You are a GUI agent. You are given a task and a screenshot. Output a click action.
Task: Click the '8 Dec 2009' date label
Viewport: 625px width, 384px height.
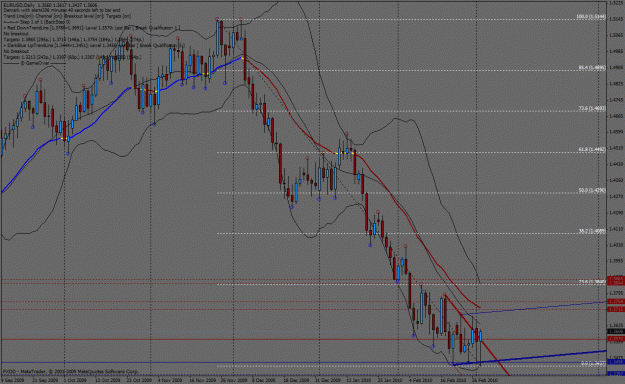[264, 380]
